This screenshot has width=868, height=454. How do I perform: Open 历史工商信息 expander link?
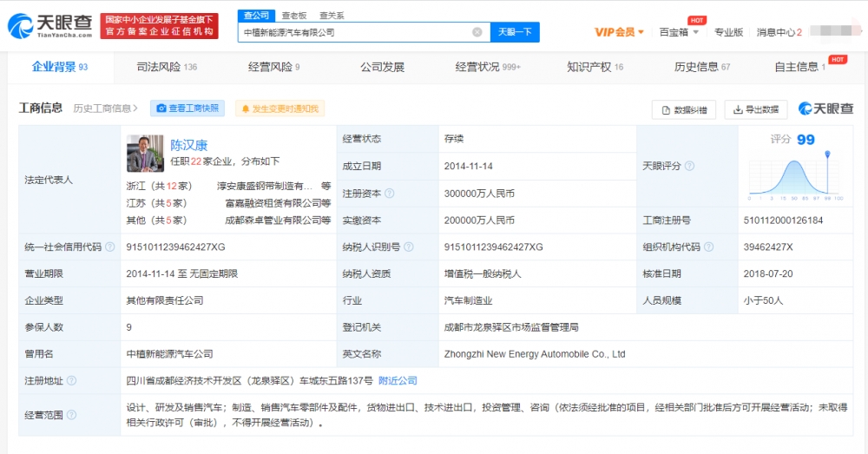[x=105, y=109]
